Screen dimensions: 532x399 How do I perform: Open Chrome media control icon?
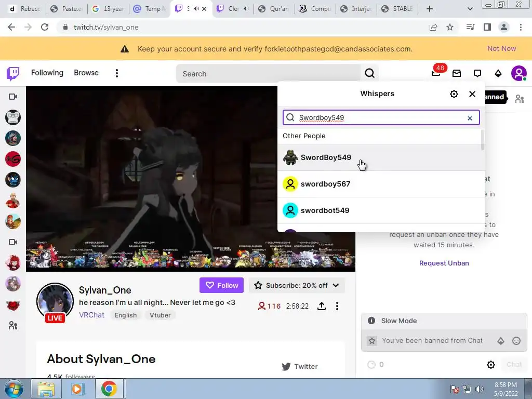[470, 27]
